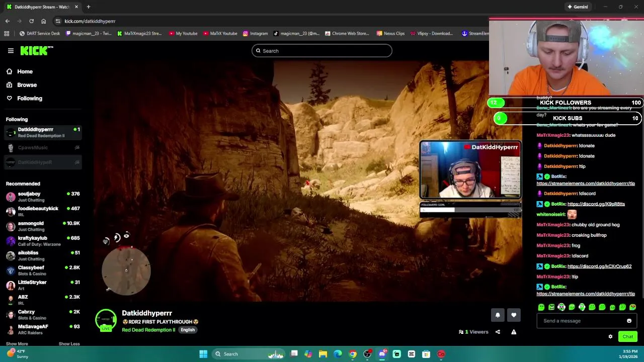The height and width of the screenshot is (362, 644).
Task: Open the hamburger sidebar menu
Action: pyautogui.click(x=11, y=51)
